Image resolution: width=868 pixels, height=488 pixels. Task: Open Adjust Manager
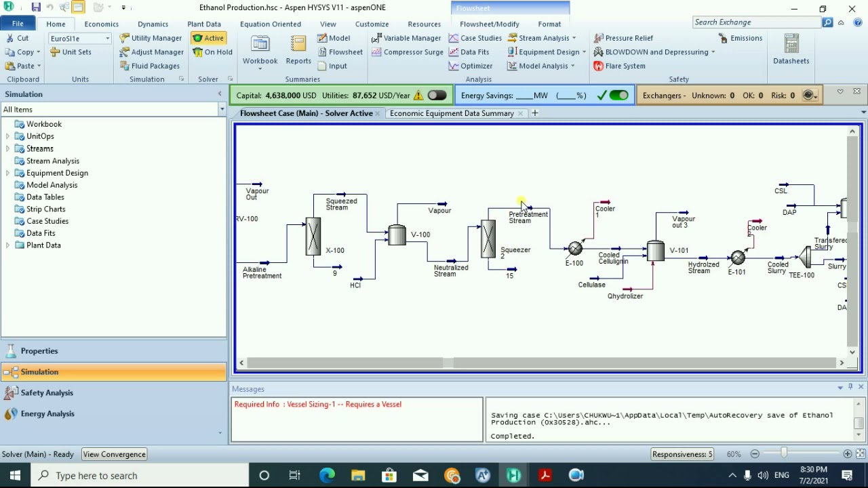coord(152,52)
